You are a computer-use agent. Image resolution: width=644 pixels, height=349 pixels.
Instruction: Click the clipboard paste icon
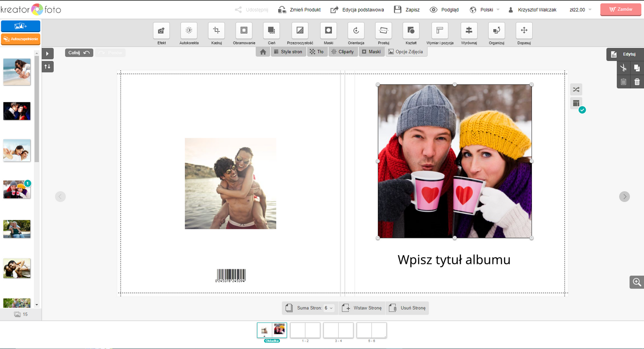(623, 81)
